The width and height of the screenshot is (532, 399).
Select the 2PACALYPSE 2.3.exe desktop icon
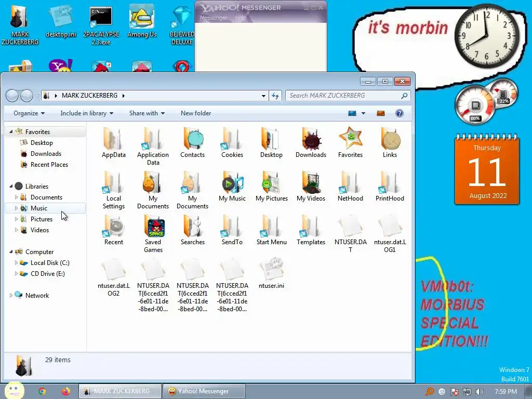(101, 26)
